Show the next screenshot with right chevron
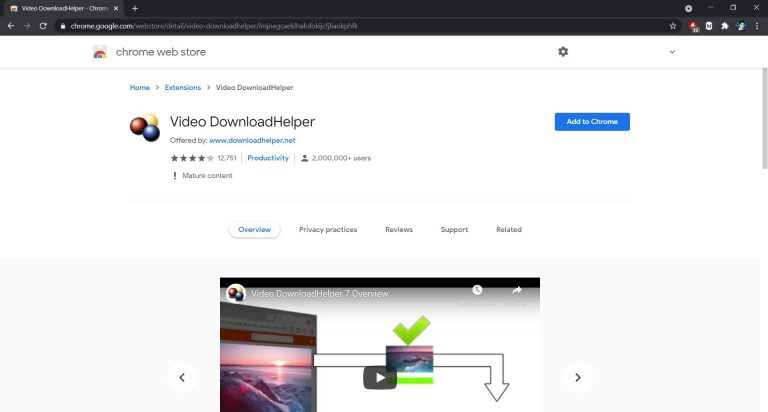 point(578,377)
